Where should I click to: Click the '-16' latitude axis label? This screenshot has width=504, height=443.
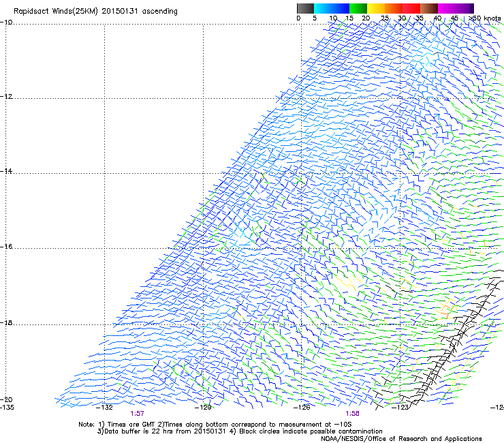[6, 247]
